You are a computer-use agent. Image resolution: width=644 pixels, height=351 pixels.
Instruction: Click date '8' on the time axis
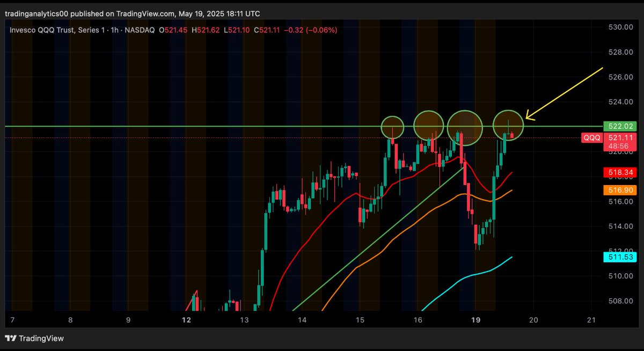pos(70,320)
